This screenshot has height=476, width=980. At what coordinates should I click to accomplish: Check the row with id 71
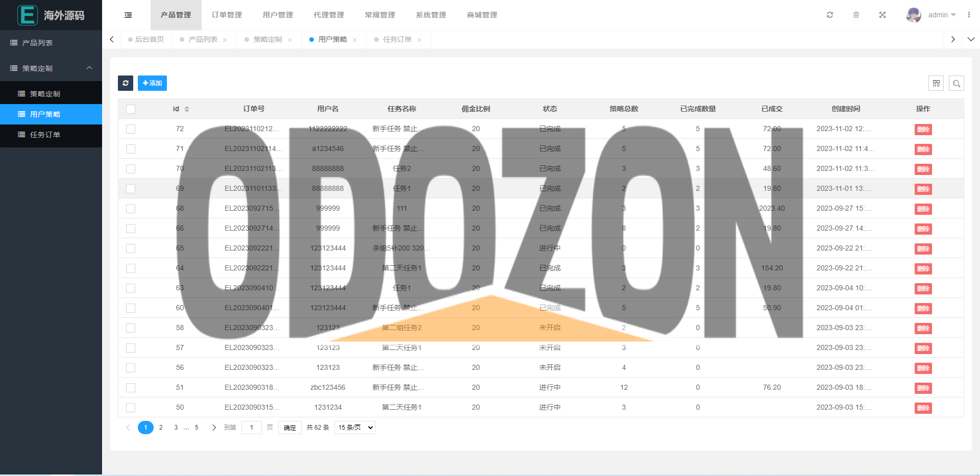coord(131,149)
